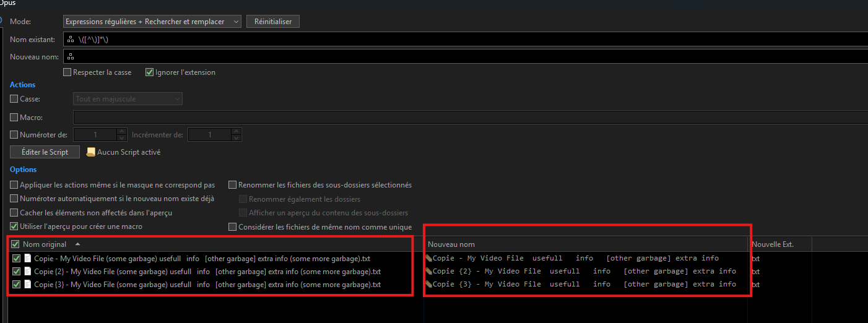Click up arrow of Numéroter de spinner

click(122, 132)
